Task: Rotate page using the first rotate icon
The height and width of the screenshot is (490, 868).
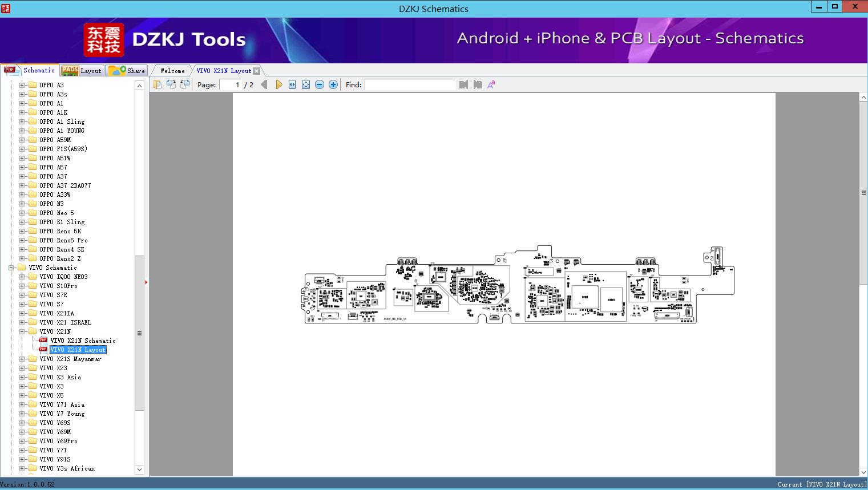Action: coord(171,84)
